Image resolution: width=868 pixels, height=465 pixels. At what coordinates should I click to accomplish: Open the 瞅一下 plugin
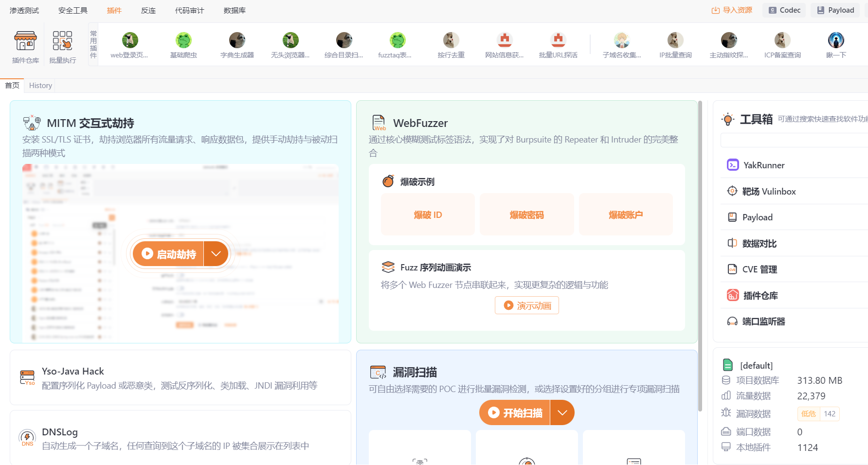pos(836,45)
